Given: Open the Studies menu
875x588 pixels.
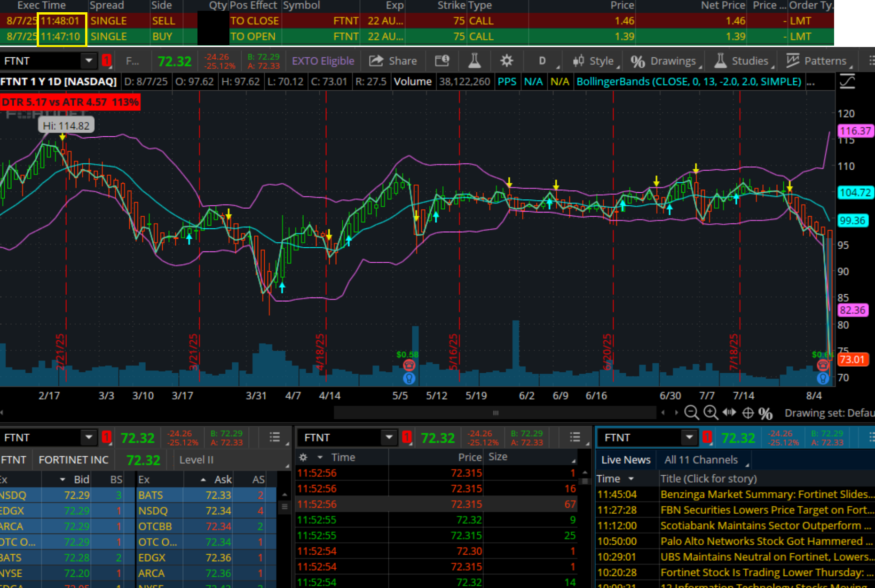Looking at the screenshot, I should point(743,61).
